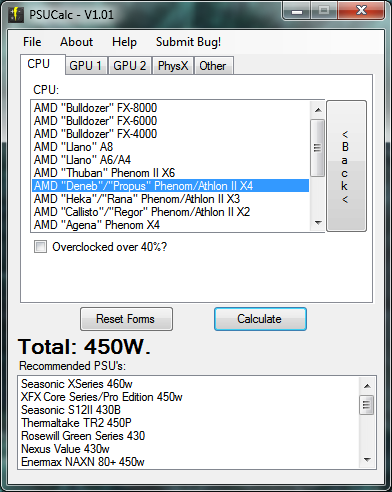Enable the Overclocked over 40% checkbox
The height and width of the screenshot is (492, 392).
point(40,247)
